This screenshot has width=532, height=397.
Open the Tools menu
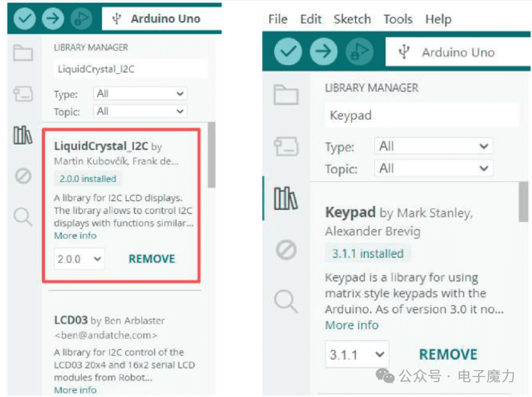[398, 19]
